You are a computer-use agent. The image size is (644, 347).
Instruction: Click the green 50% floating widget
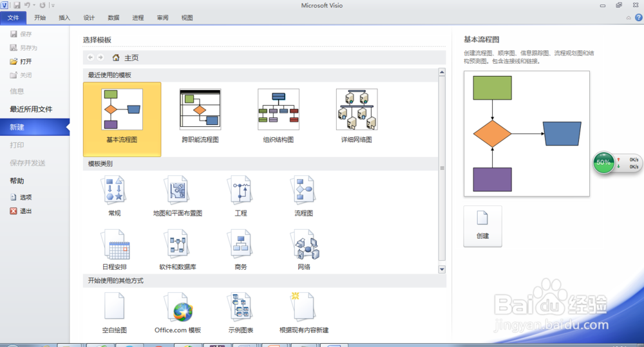(604, 163)
